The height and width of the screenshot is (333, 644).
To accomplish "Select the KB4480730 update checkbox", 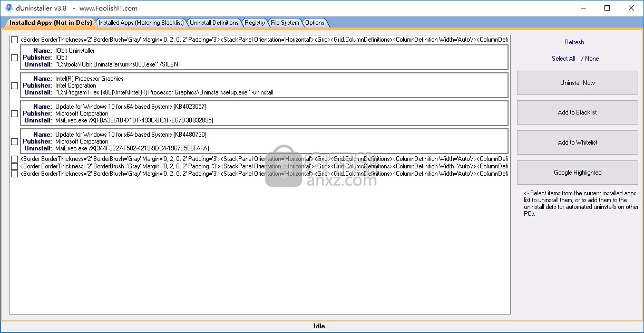I will 15,141.
